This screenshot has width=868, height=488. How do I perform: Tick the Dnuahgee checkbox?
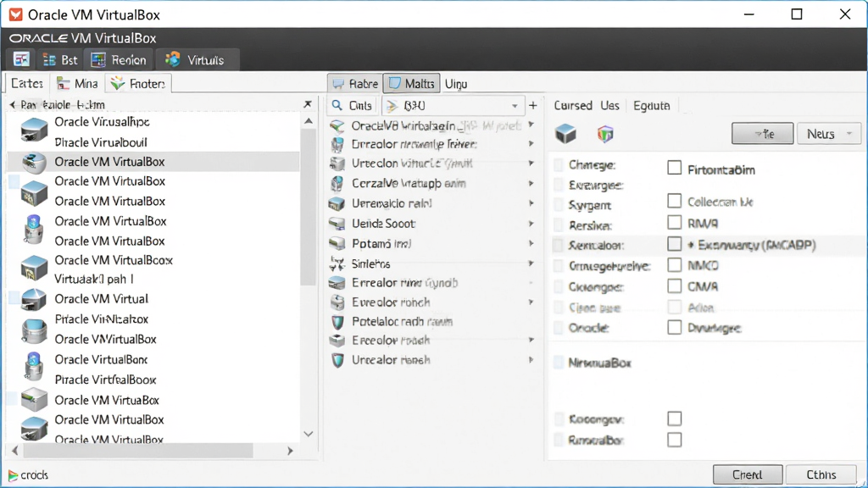[674, 327]
